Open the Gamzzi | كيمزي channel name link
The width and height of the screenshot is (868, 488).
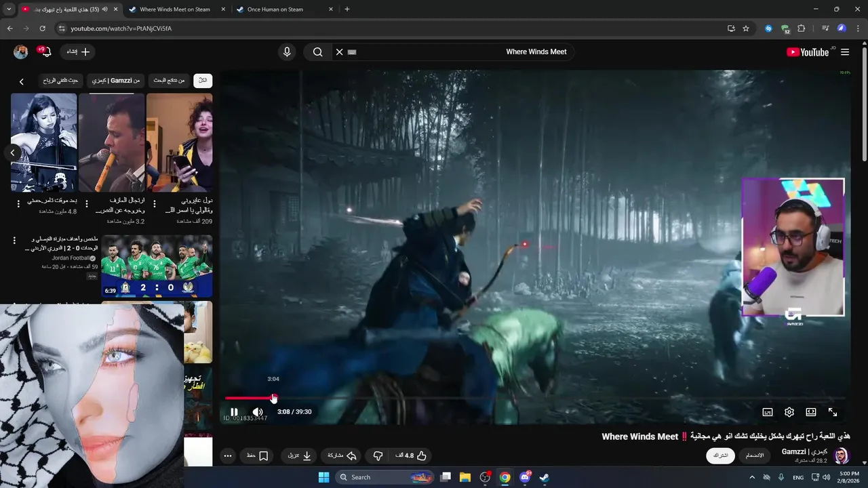click(804, 451)
